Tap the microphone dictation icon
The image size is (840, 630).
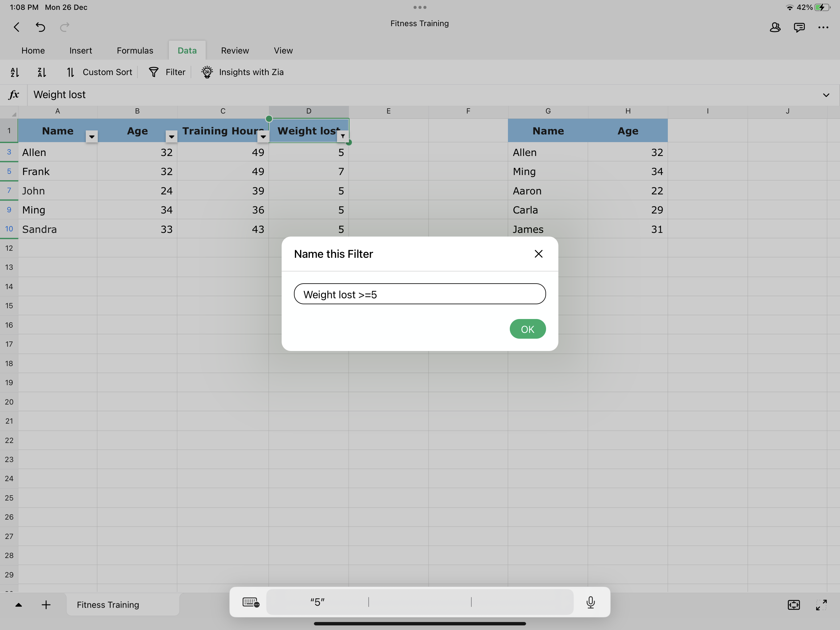[x=590, y=602]
